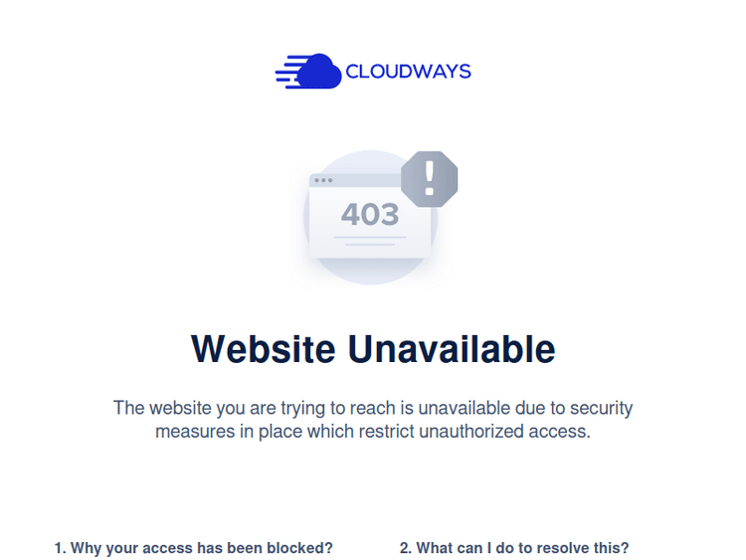Click the Website Unavailable heading
This screenshot has width=746, height=560.
[x=373, y=349]
